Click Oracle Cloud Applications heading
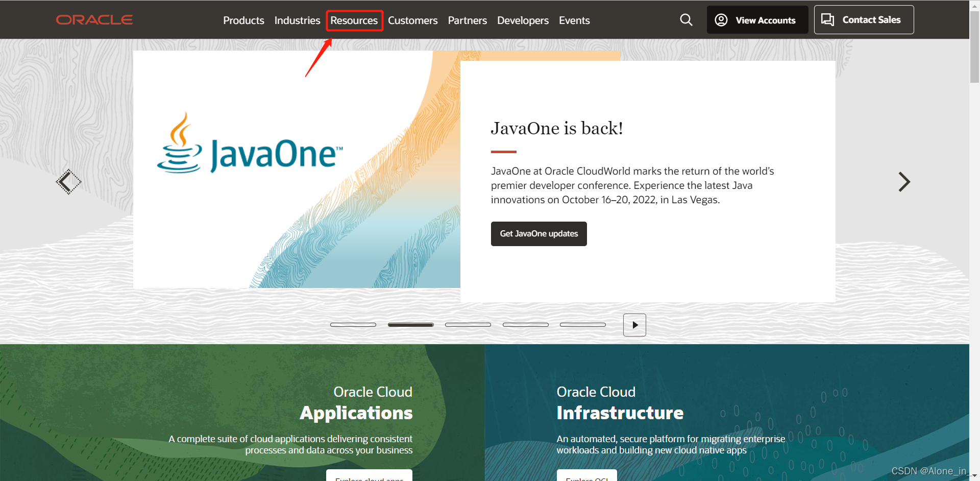The image size is (980, 481). click(x=356, y=403)
